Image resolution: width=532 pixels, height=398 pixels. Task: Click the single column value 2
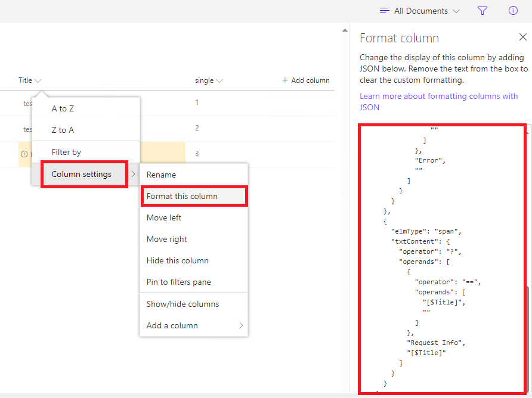click(197, 128)
